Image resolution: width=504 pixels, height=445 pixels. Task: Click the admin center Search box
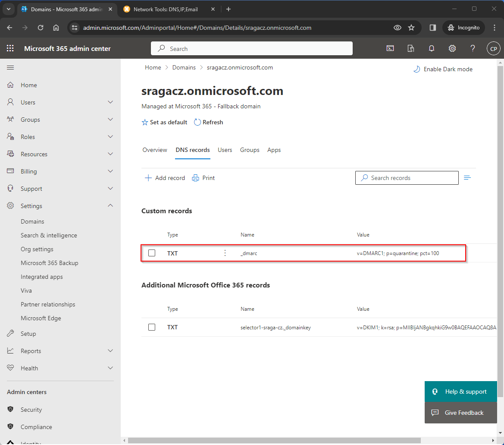(252, 49)
